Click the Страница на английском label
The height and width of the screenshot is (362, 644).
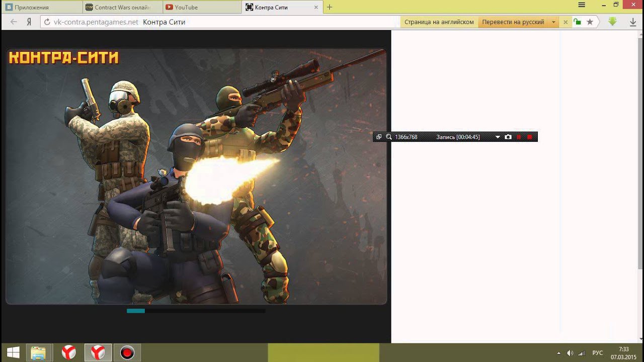pyautogui.click(x=439, y=22)
